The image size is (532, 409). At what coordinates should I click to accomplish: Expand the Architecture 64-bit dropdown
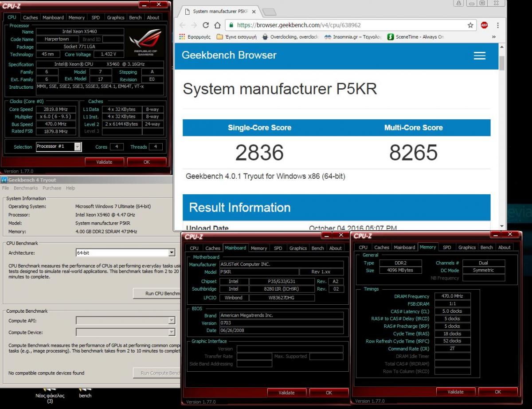tap(172, 253)
